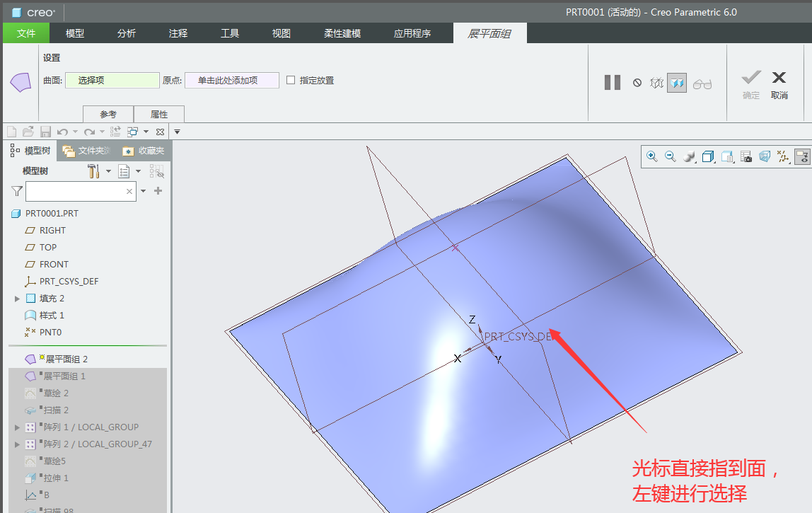The image size is (812, 513).
Task: Open the display style options
Action: click(x=689, y=156)
